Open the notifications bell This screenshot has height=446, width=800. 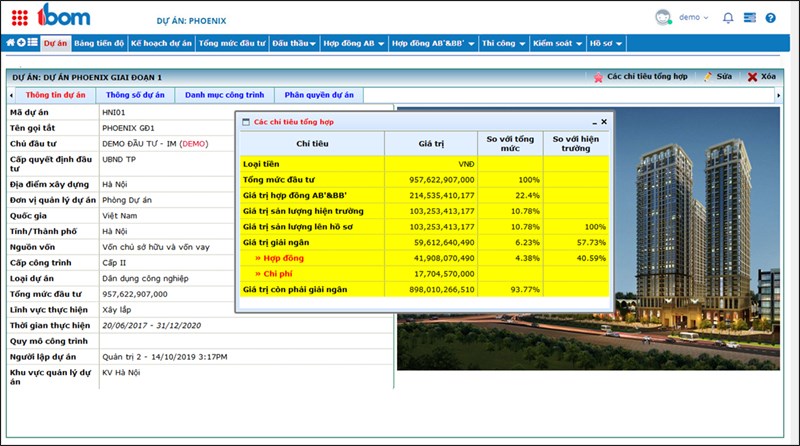[727, 18]
